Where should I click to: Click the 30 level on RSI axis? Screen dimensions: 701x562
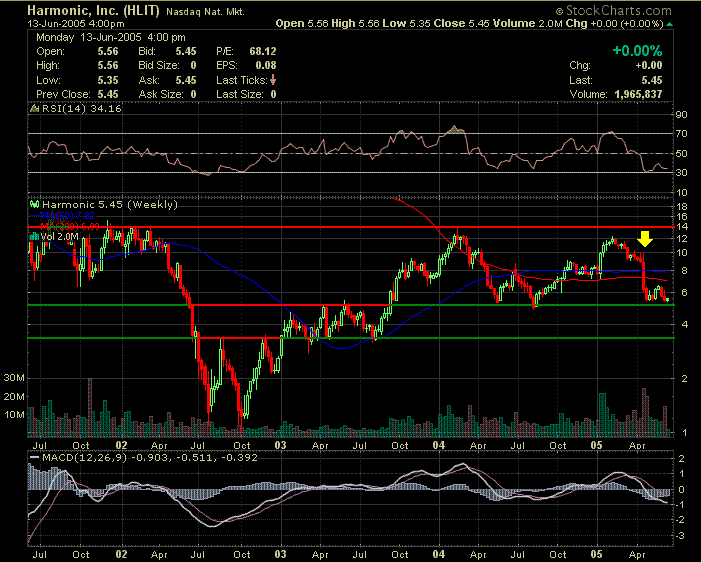coord(681,173)
